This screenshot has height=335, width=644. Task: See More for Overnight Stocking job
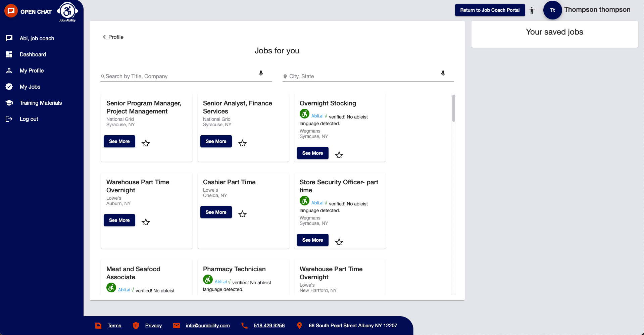click(312, 153)
